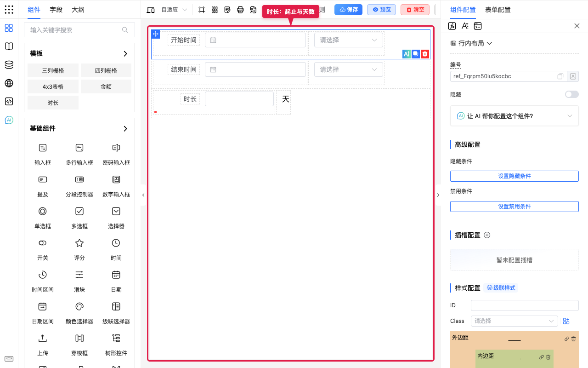Viewport: 588px width, 368px height.
Task: Open the AI assistant sidebar icon
Action: point(9,120)
